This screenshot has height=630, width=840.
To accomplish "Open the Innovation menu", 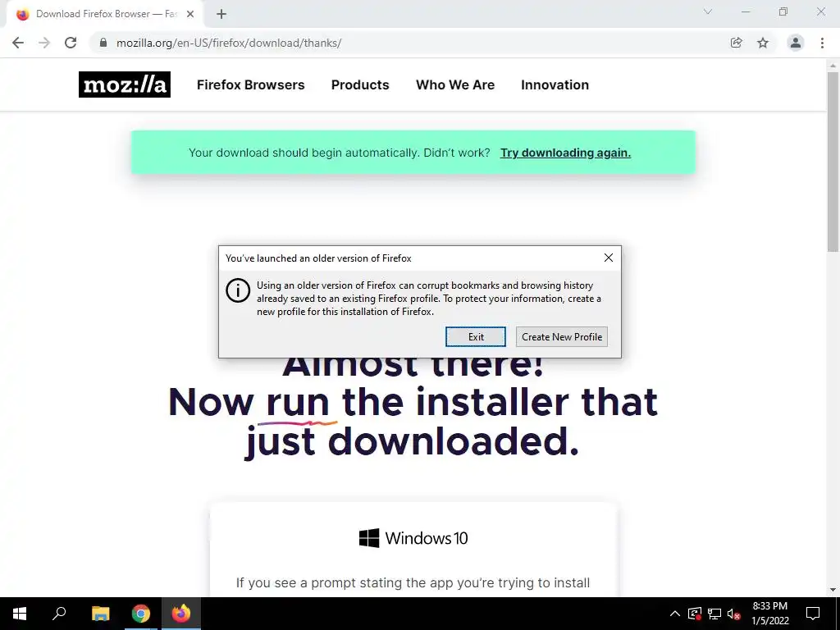I will click(555, 84).
